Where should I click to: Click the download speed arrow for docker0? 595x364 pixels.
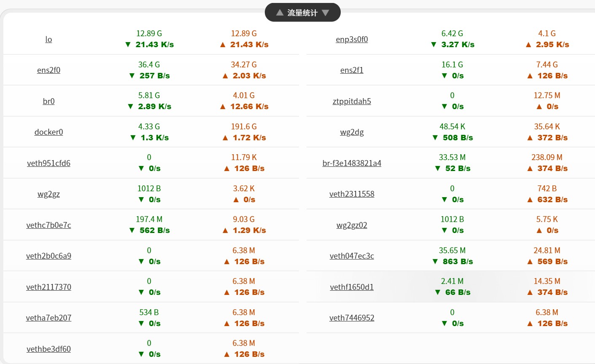pos(133,137)
